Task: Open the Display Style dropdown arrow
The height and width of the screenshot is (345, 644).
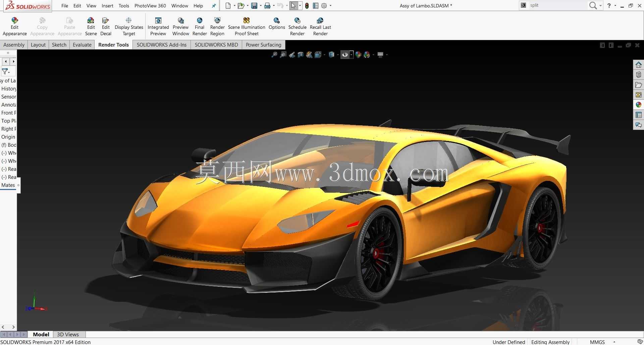Action: coord(338,55)
